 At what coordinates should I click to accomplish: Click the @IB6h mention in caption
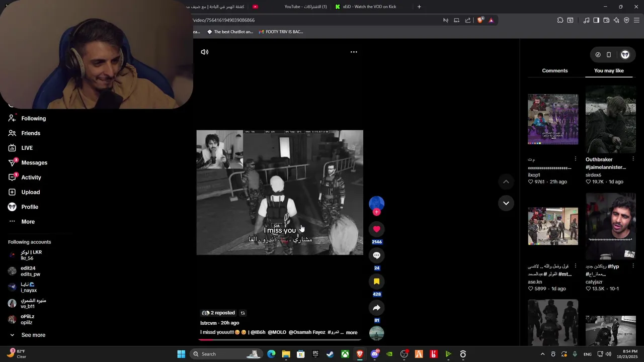[258, 332]
